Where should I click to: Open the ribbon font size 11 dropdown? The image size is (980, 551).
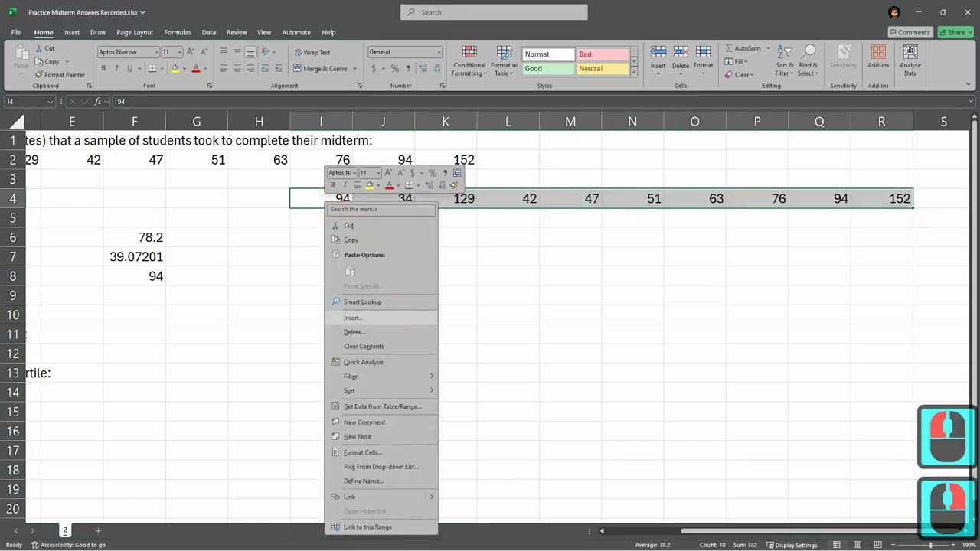tap(180, 52)
